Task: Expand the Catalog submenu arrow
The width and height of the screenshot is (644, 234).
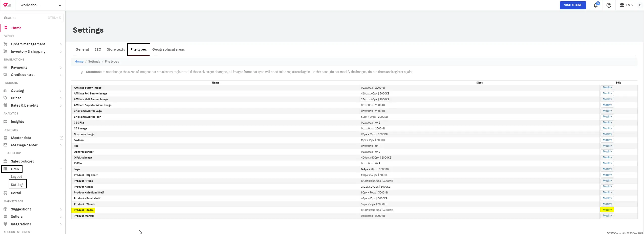Action: (61, 91)
